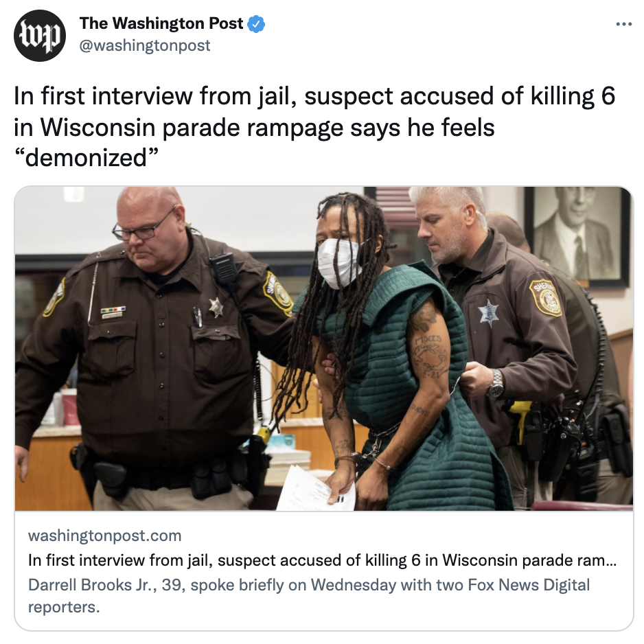Click the papers held in the photo
This screenshot has width=644, height=644.
tap(315, 489)
